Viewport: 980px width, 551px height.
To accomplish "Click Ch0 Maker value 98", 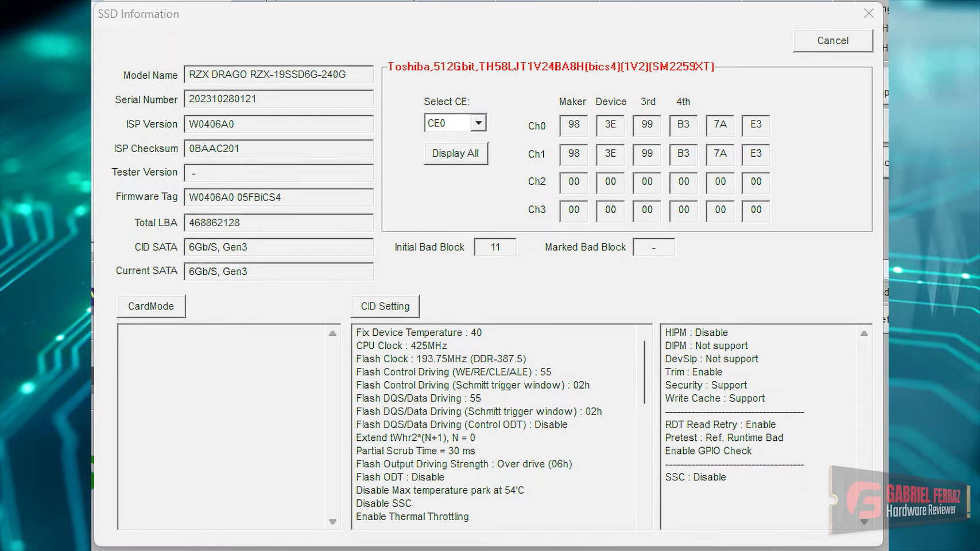I will pos(574,125).
